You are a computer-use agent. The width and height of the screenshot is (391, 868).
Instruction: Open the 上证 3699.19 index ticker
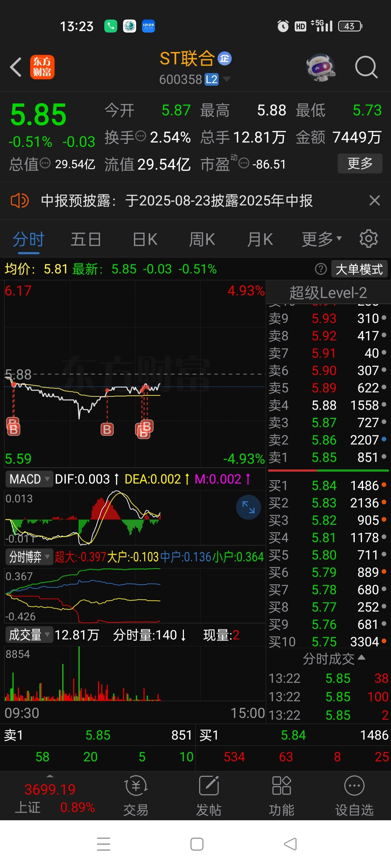coord(50,798)
